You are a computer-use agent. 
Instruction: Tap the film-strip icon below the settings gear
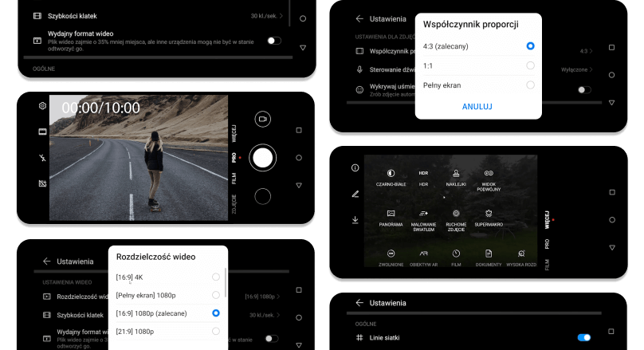pos(42,132)
